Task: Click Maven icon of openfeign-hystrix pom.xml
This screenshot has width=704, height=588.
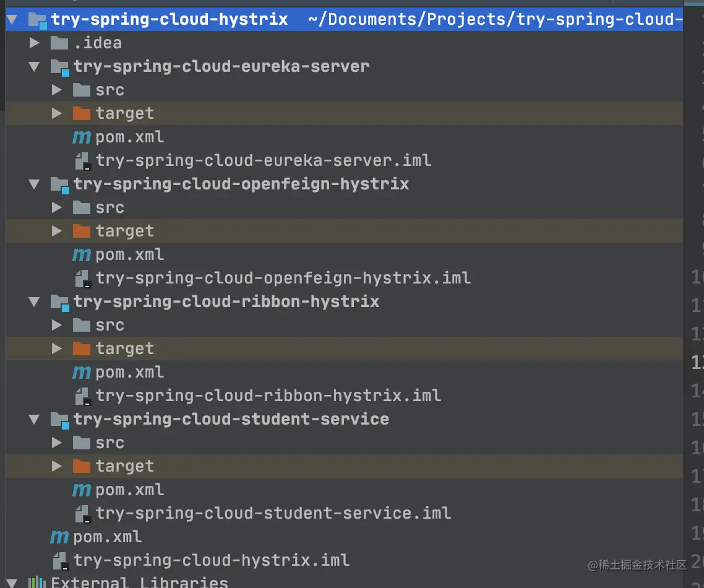Action: 82,254
